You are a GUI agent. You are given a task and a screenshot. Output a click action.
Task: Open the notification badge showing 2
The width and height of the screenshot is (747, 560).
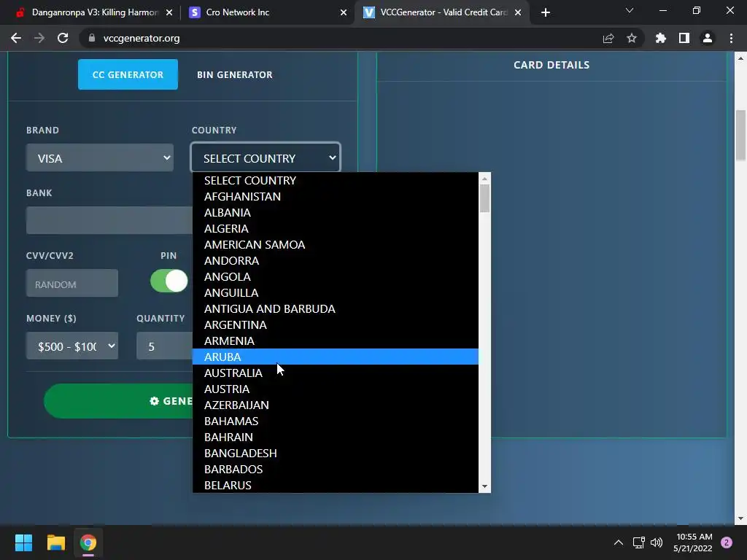(726, 542)
